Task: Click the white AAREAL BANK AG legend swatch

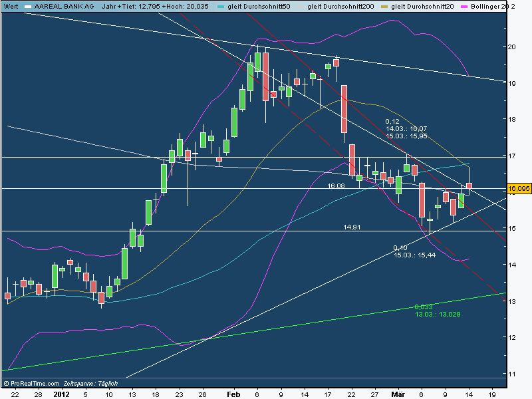Action: (x=28, y=7)
